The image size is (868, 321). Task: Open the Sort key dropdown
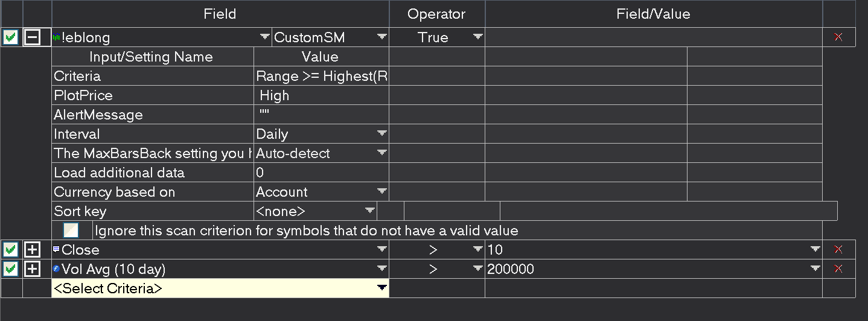tap(369, 211)
